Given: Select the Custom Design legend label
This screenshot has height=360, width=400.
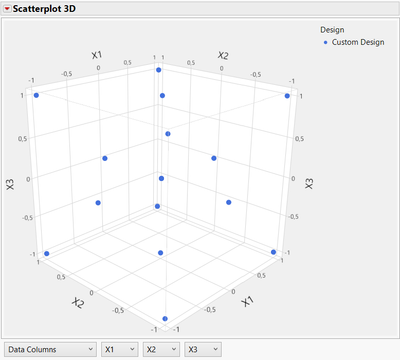Looking at the screenshot, I should (x=358, y=42).
